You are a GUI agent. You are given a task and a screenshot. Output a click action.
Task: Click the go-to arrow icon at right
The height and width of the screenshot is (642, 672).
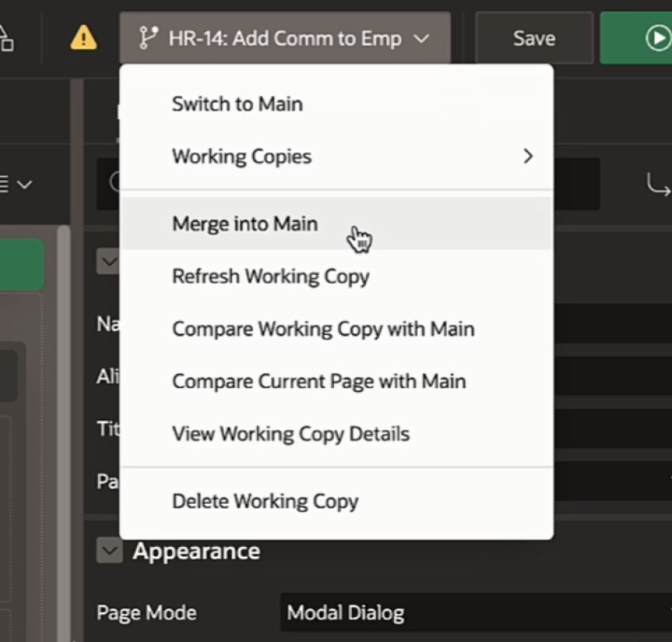click(657, 184)
